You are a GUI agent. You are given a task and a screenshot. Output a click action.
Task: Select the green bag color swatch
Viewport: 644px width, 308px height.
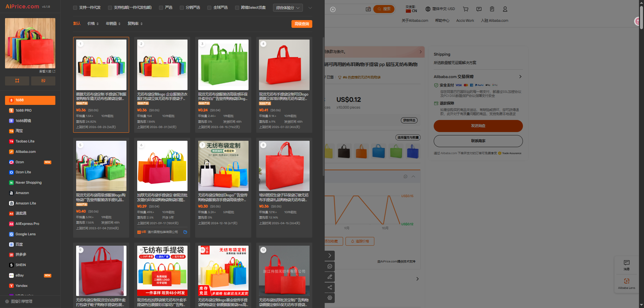(x=396, y=151)
